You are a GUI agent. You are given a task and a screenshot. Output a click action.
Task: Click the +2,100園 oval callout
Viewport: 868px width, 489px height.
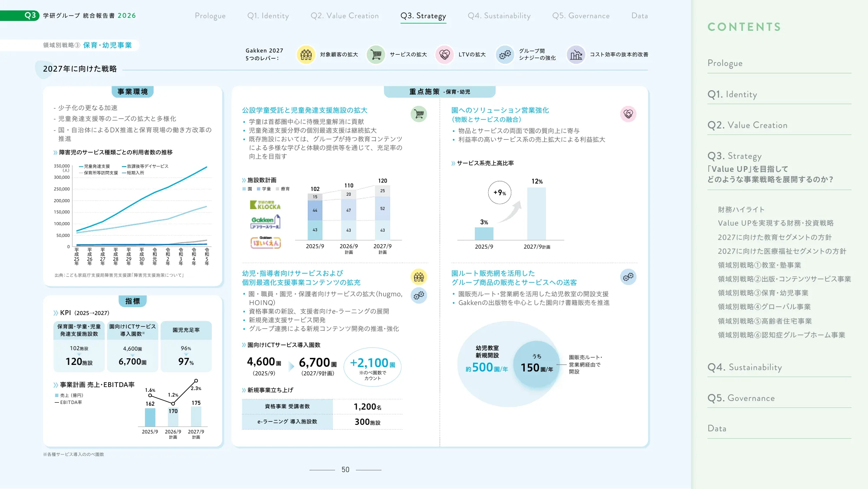[x=372, y=367]
